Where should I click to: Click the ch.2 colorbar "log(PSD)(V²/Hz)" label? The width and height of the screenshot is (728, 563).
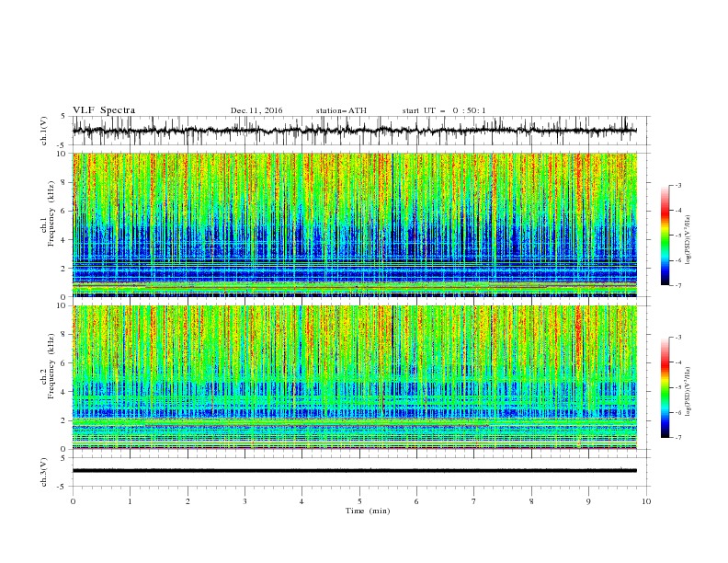(688, 392)
